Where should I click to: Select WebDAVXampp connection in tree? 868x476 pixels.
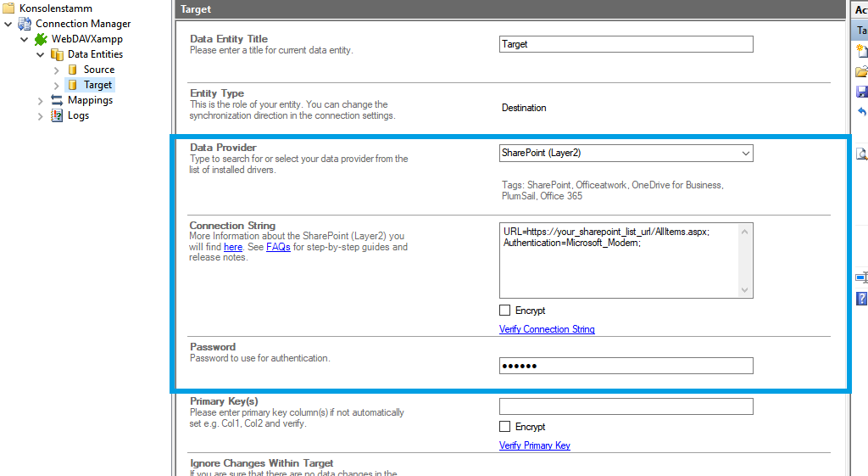click(87, 39)
